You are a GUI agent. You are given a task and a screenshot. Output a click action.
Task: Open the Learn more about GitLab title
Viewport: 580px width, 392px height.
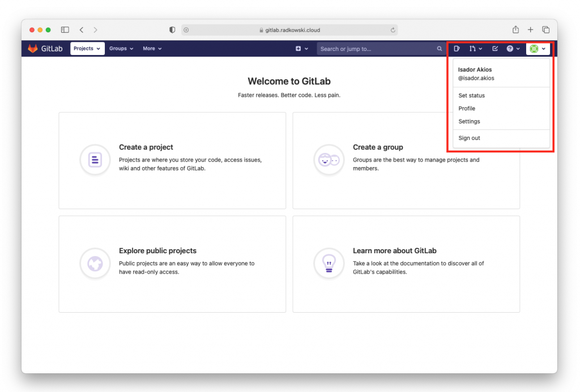pos(394,251)
